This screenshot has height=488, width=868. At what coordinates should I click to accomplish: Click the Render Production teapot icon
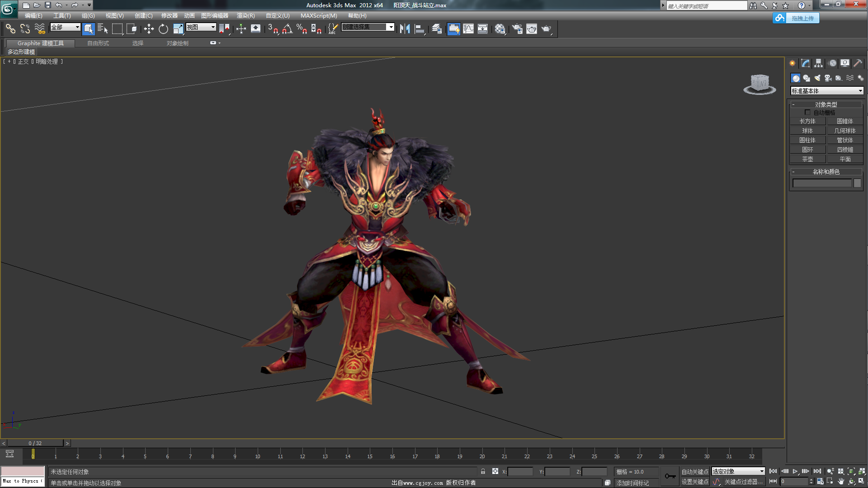point(547,29)
